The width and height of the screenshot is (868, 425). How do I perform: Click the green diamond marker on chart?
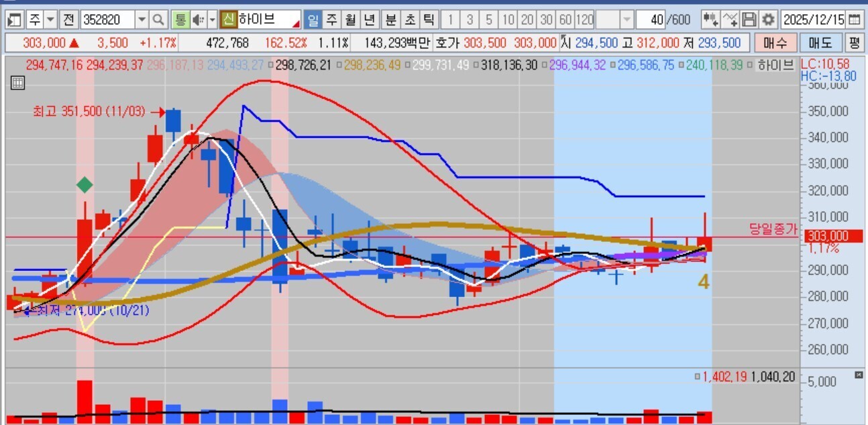(x=85, y=184)
